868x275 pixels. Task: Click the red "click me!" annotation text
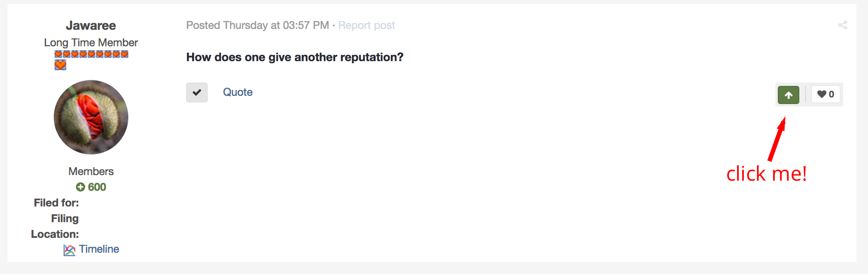pyautogui.click(x=767, y=174)
